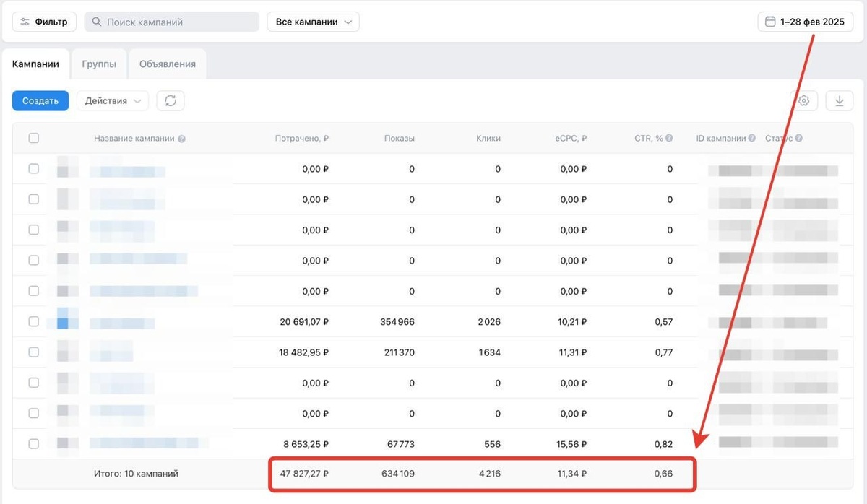Open table column settings gear
Image resolution: width=867 pixels, height=504 pixels.
click(x=803, y=101)
